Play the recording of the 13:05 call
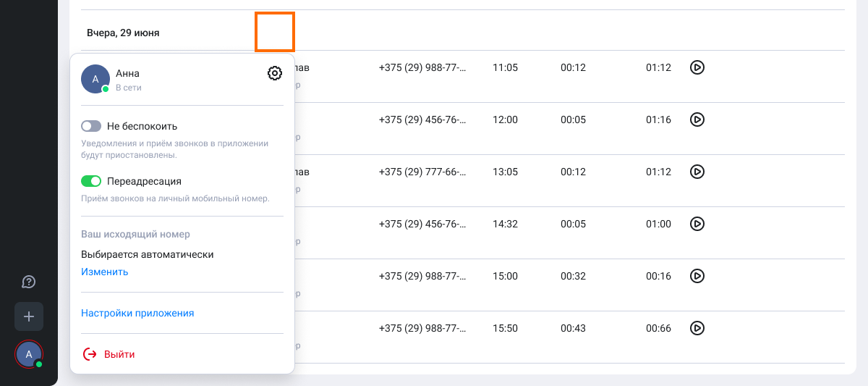 click(x=697, y=172)
